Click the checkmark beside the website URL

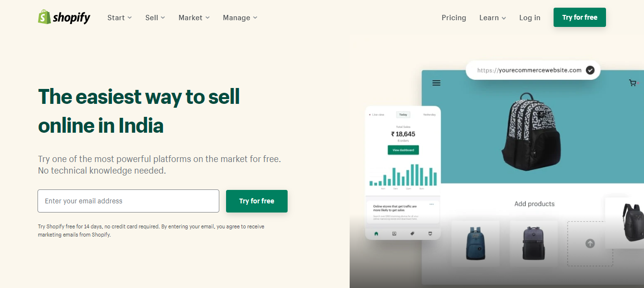tap(590, 70)
